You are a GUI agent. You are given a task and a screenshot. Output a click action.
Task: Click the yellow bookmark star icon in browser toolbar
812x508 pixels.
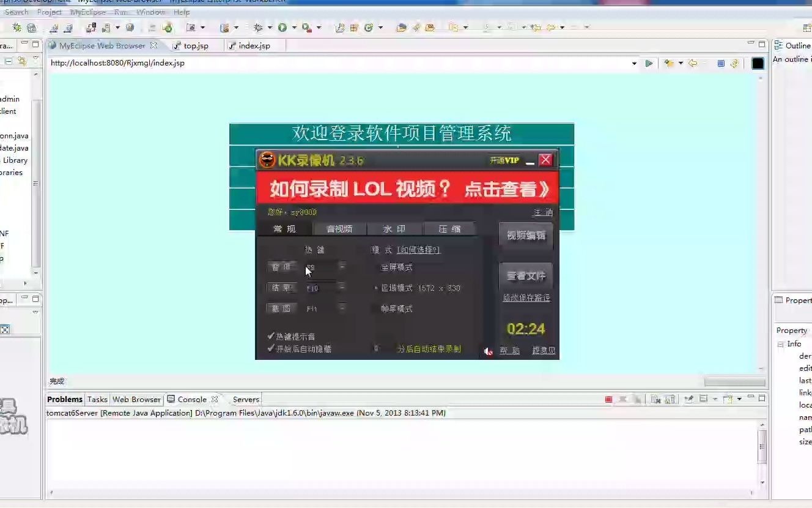click(669, 63)
